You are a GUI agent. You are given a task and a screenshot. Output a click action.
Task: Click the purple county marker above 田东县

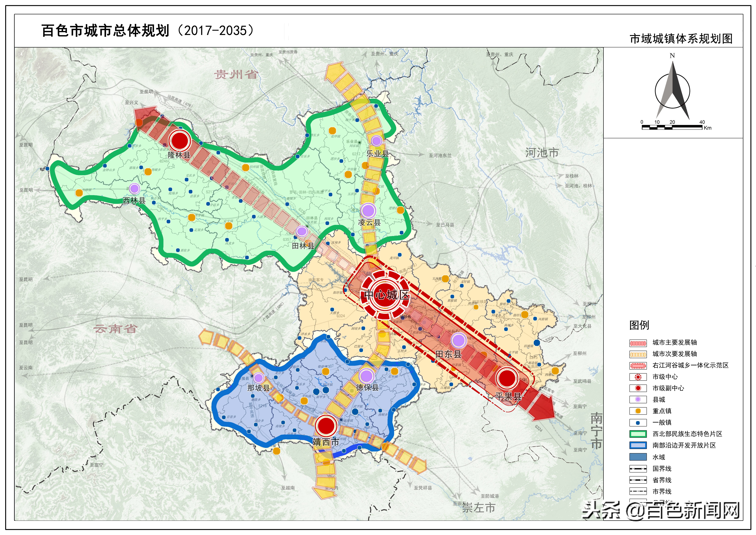458,340
